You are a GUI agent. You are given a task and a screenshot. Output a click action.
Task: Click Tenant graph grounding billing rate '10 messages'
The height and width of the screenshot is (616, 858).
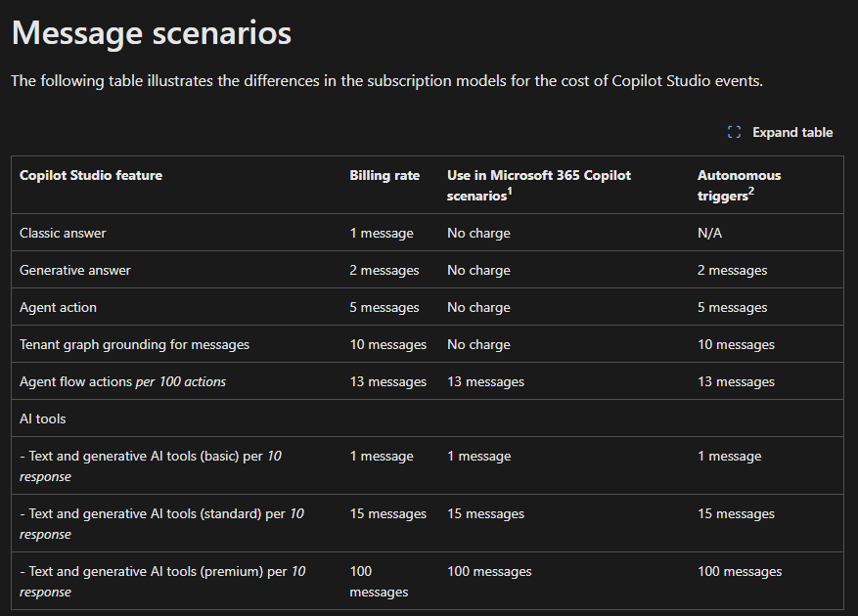tap(388, 344)
